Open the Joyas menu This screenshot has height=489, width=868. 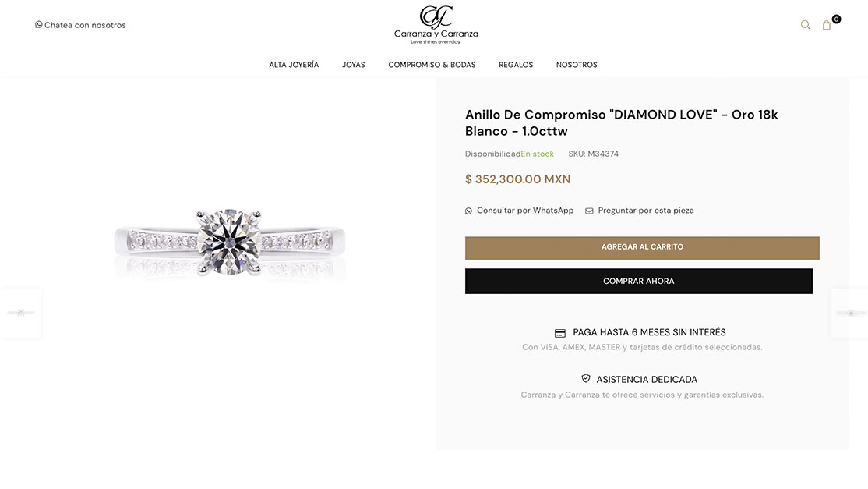tap(353, 65)
